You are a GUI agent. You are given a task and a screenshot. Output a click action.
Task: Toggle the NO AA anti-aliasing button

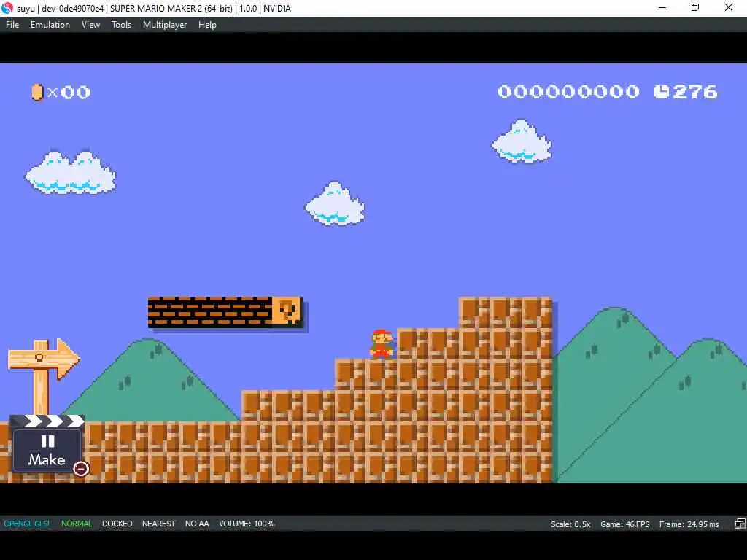coord(197,524)
